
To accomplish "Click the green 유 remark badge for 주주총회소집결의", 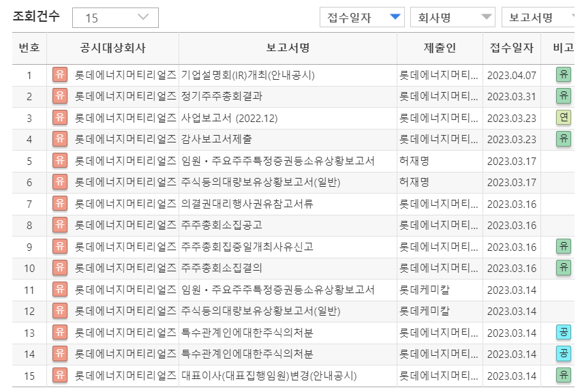I will tap(564, 267).
